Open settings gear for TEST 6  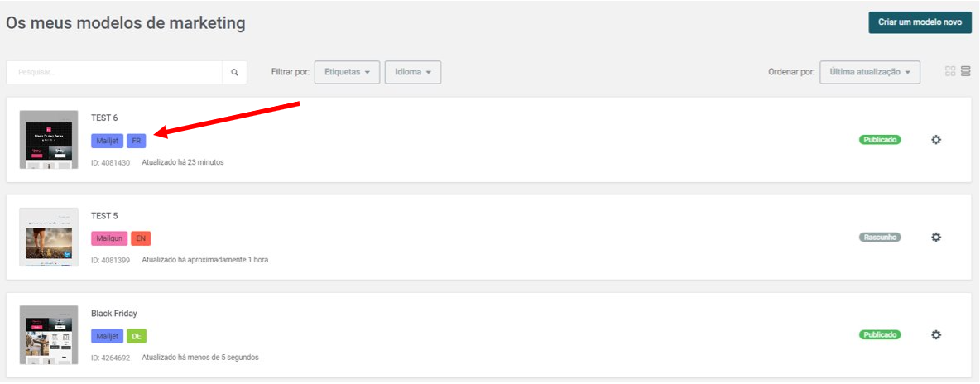click(935, 140)
